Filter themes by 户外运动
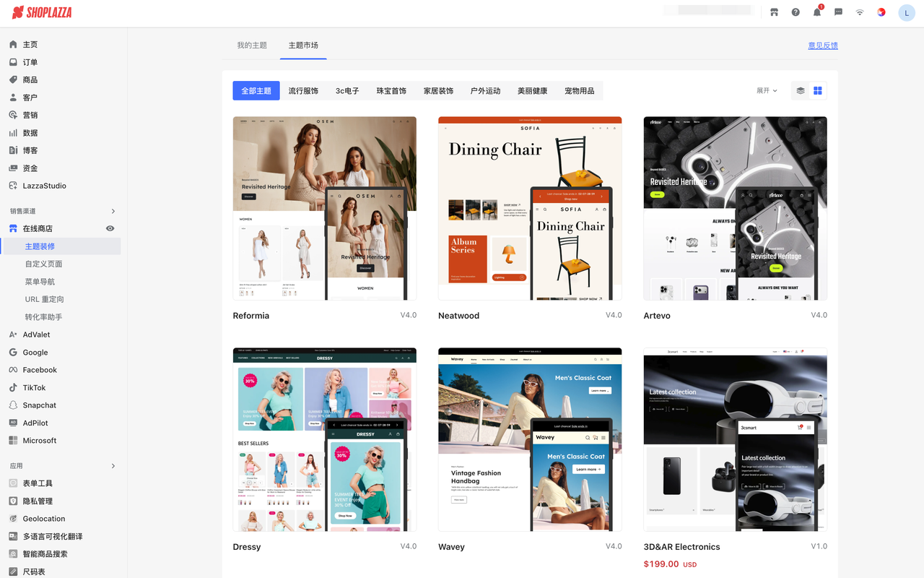The image size is (924, 578). pyautogui.click(x=485, y=91)
